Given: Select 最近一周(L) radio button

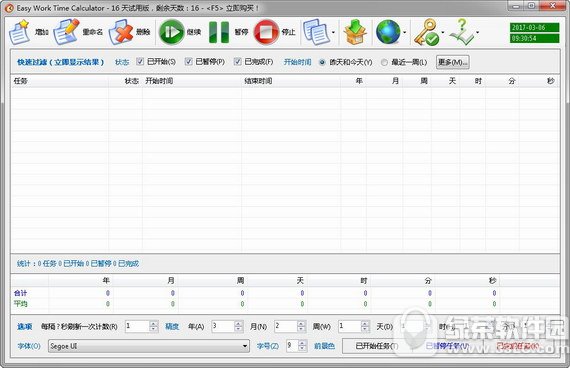Looking at the screenshot, I should pyautogui.click(x=384, y=62).
